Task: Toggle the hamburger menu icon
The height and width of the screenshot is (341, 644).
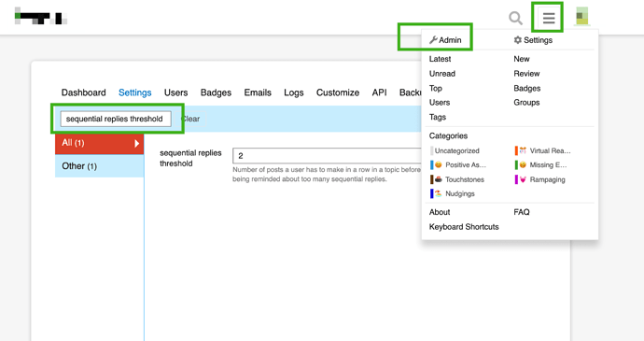Action: point(549,18)
